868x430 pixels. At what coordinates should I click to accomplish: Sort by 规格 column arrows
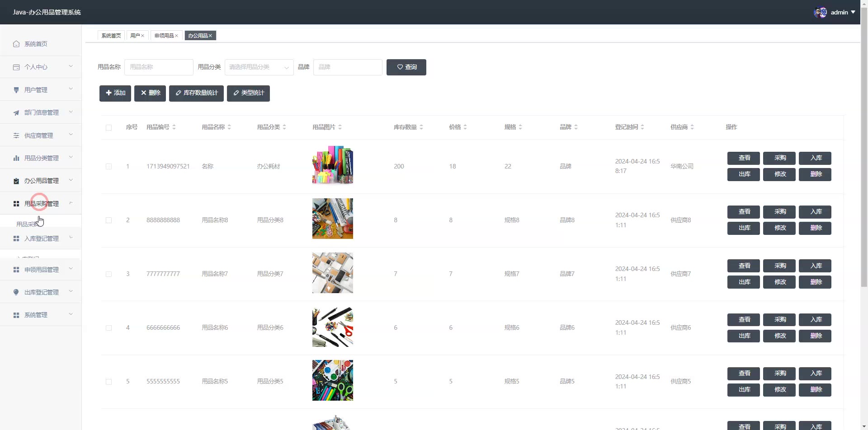click(x=520, y=127)
